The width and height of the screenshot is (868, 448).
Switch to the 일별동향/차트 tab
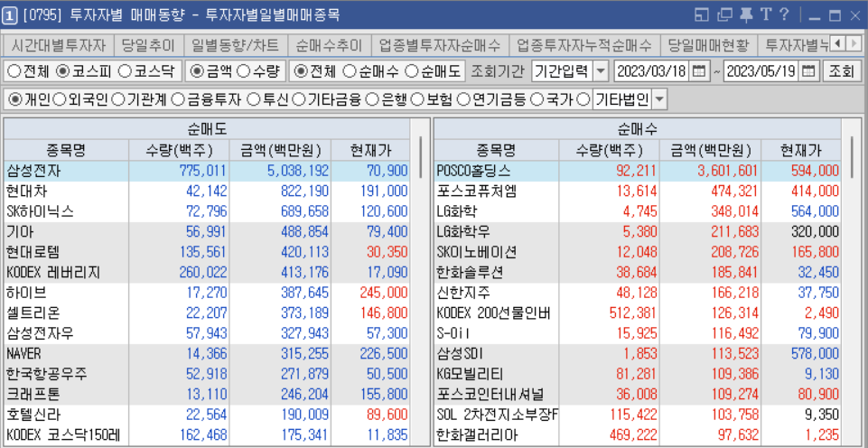(x=237, y=44)
